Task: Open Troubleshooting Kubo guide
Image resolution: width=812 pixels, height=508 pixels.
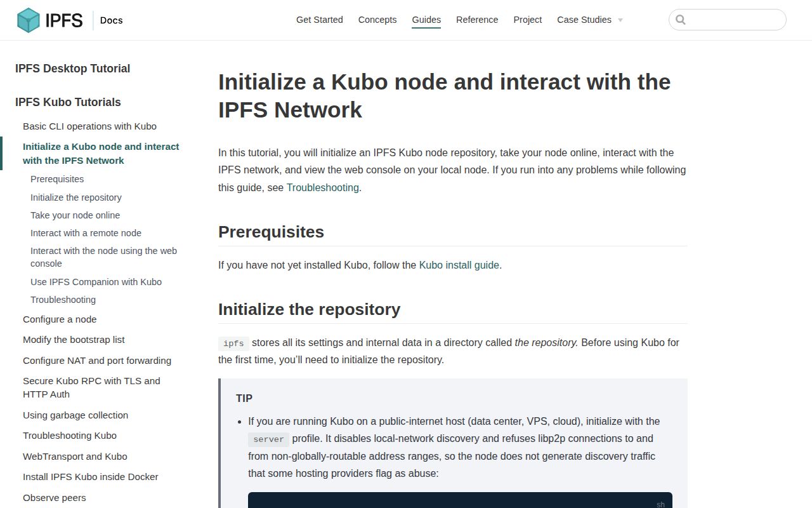Action: pos(70,436)
